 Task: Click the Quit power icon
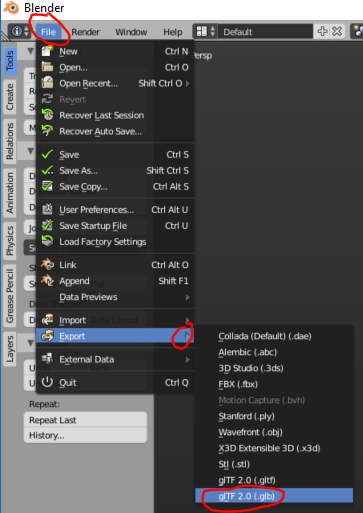click(x=47, y=382)
